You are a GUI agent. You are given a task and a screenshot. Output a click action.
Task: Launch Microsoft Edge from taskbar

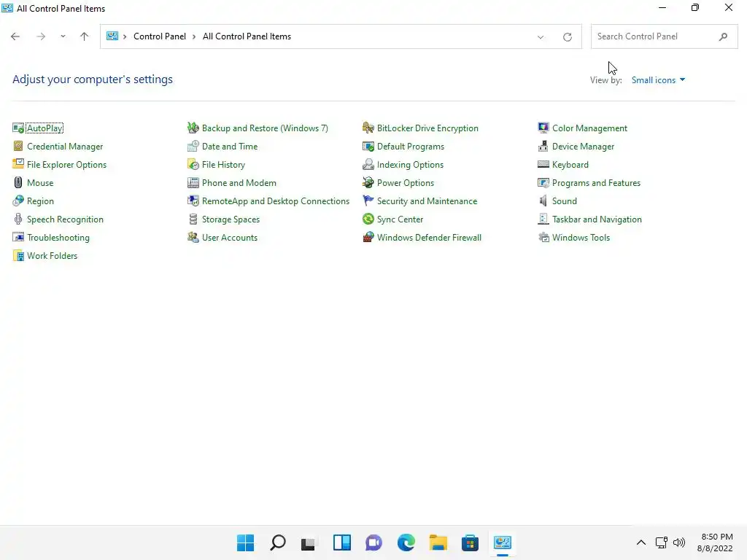(x=406, y=542)
